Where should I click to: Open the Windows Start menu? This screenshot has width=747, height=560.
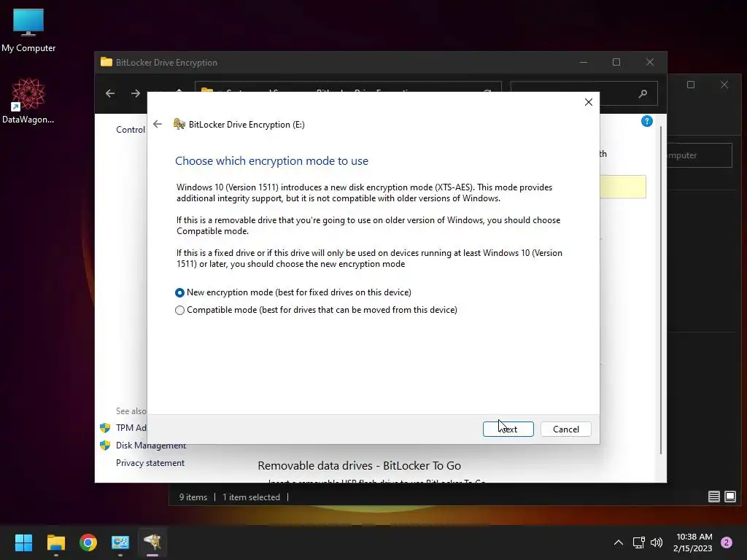pyautogui.click(x=23, y=542)
